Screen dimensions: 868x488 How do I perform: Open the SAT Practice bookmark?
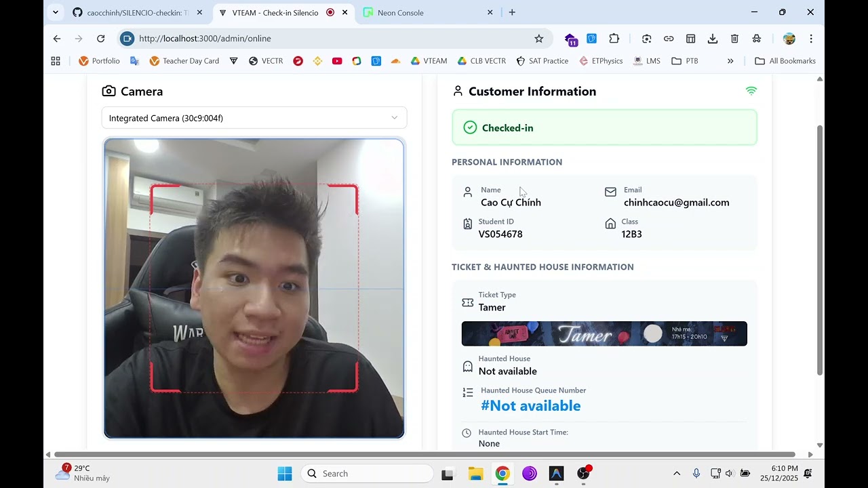[x=542, y=61]
